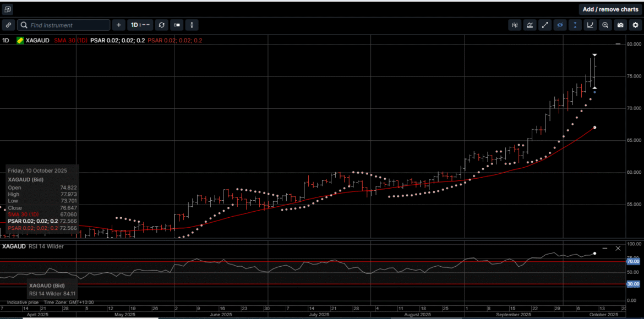The image size is (644, 319).
Task: Minimize the RSI 14 Wilder panel
Action: pyautogui.click(x=604, y=249)
